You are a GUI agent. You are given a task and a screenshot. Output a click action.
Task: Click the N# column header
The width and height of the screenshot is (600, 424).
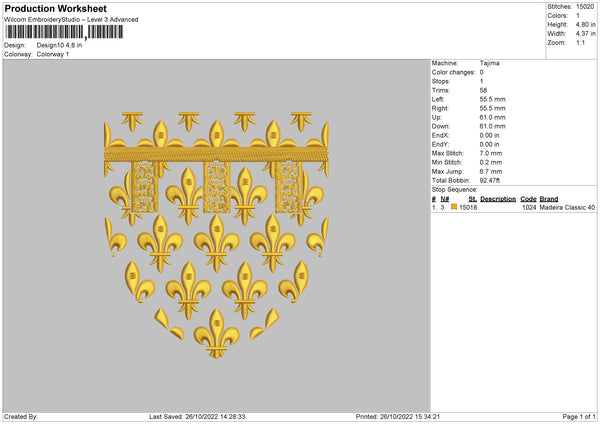coord(445,199)
